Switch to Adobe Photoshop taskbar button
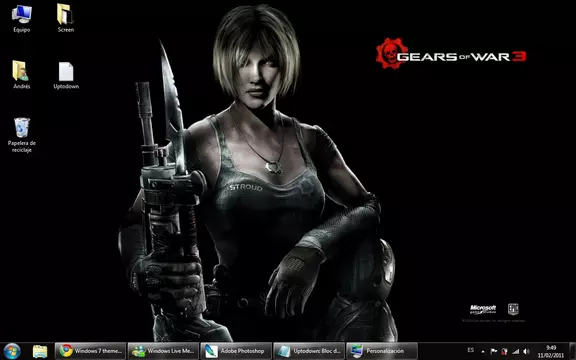 (236, 351)
